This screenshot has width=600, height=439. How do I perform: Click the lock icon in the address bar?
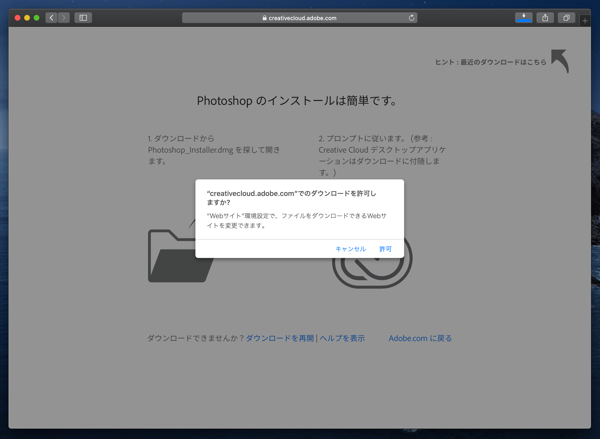pyautogui.click(x=264, y=18)
